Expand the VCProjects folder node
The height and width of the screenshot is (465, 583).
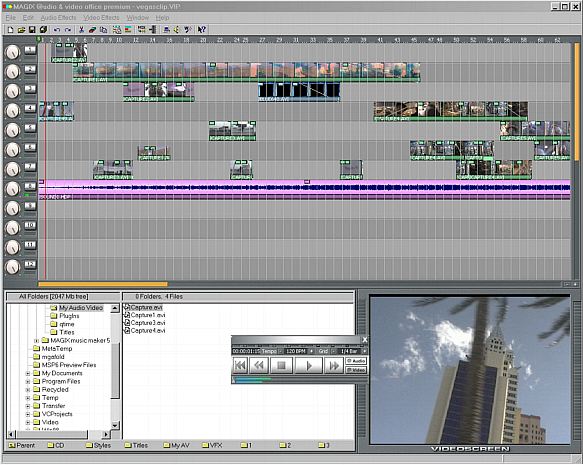[28, 414]
